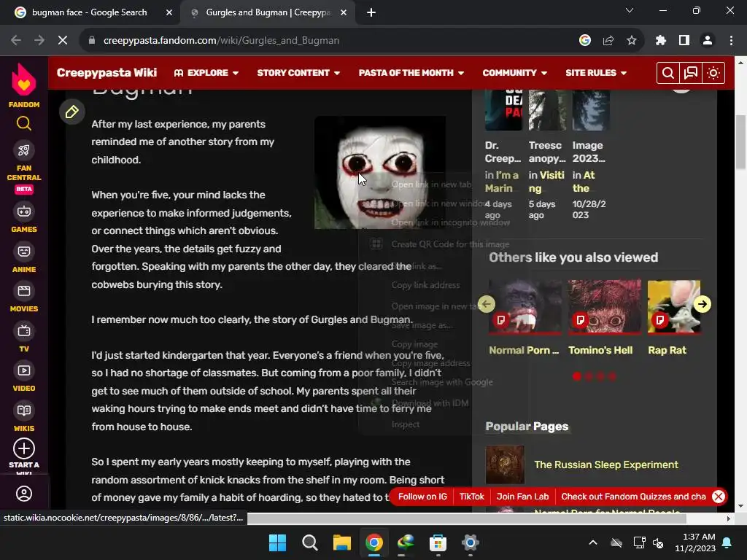The image size is (747, 560).
Task: Click Russian Sleep Experiment thumbnail
Action: [x=505, y=464]
